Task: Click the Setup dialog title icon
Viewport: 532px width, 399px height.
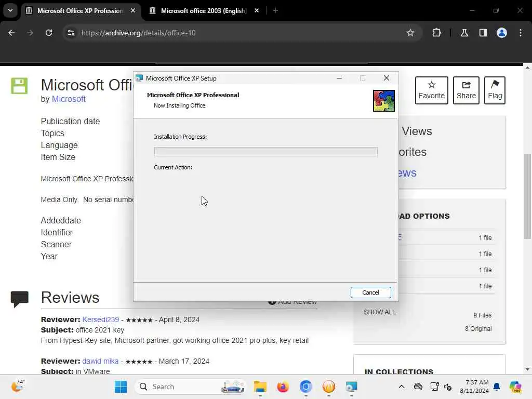Action: click(139, 78)
